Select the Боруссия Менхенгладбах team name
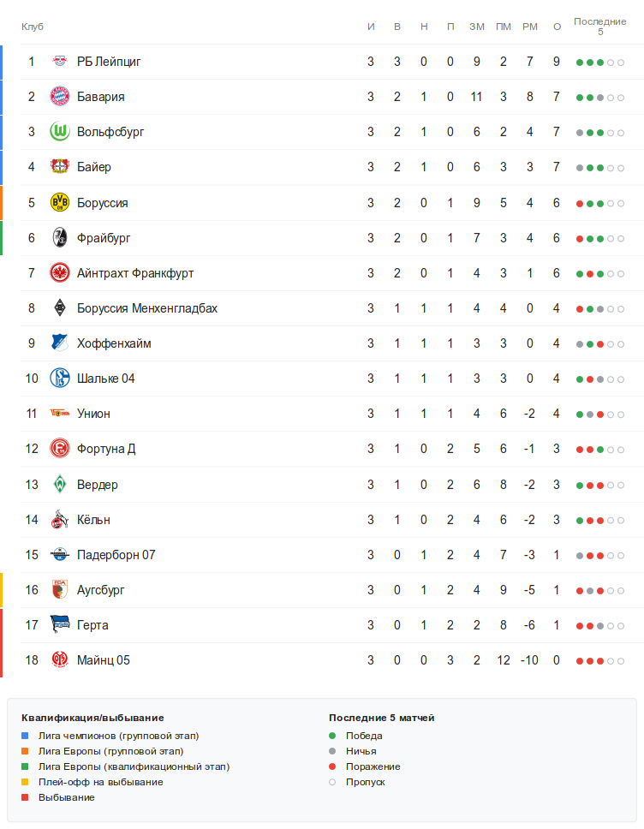The width and height of the screenshot is (644, 829). (x=146, y=308)
